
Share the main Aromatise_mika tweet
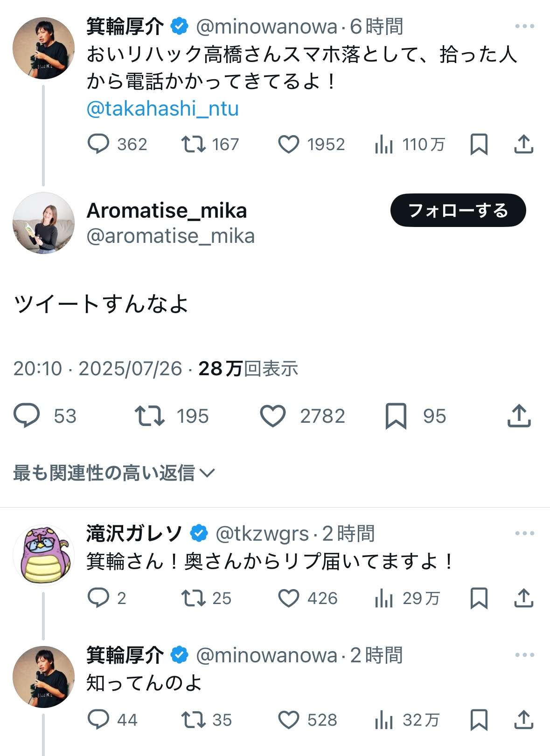coord(519,415)
